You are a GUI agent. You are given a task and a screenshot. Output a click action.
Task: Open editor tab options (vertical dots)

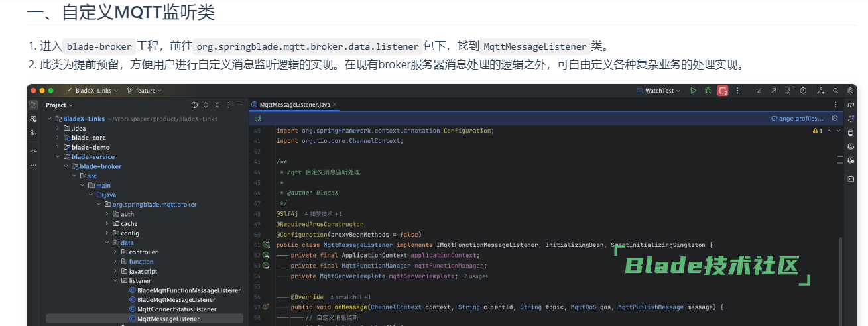835,105
